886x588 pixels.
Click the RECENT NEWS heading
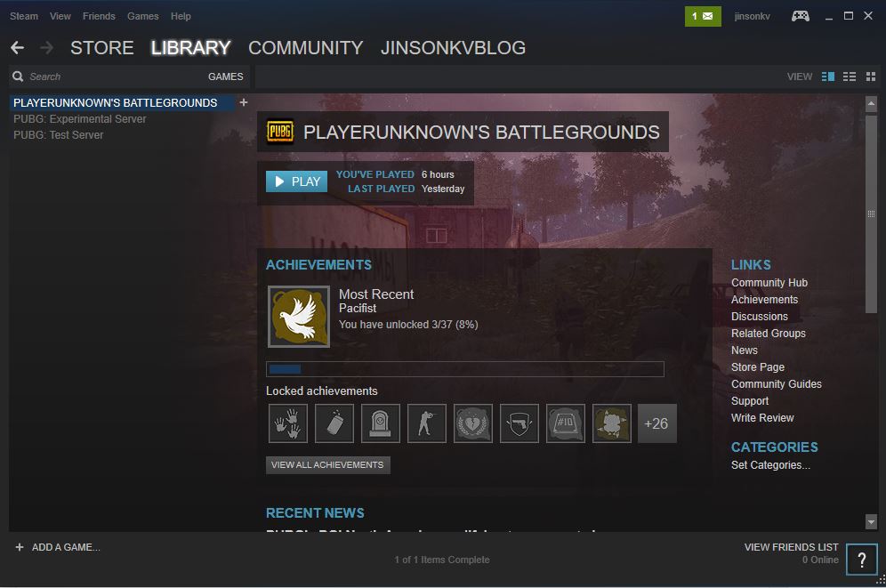(x=315, y=513)
